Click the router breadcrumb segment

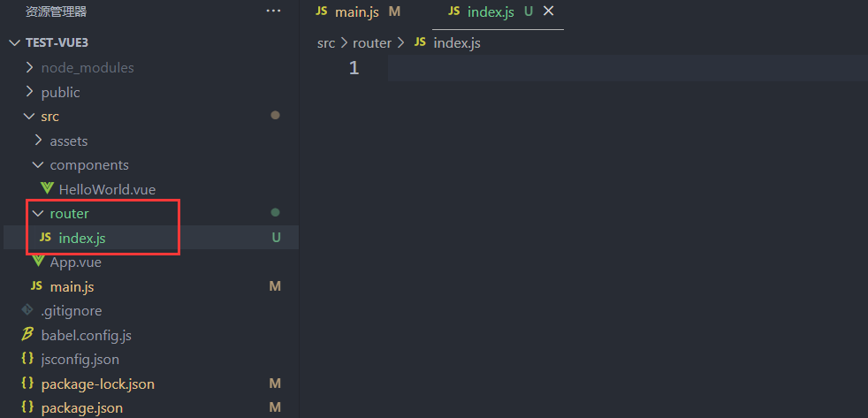pyautogui.click(x=371, y=42)
